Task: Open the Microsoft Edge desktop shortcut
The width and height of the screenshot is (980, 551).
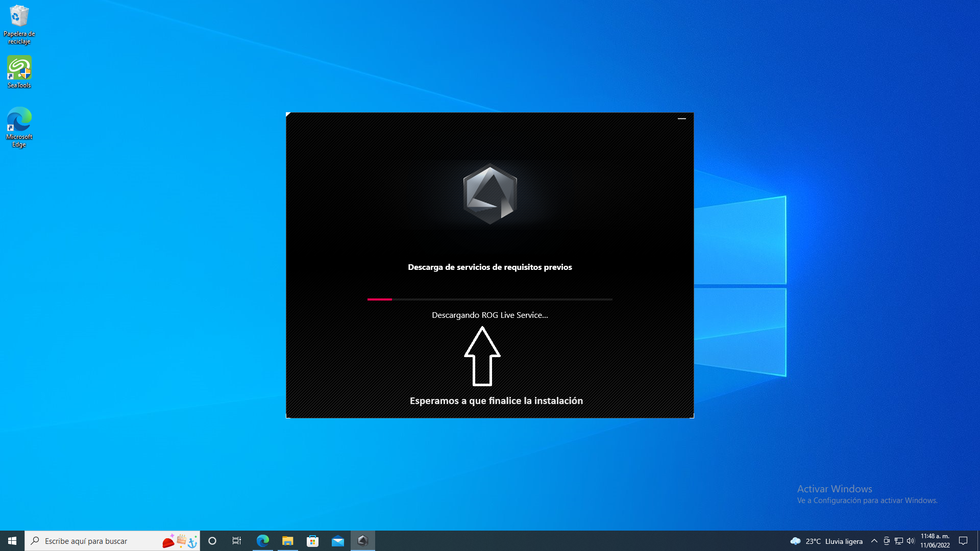Action: 19,120
